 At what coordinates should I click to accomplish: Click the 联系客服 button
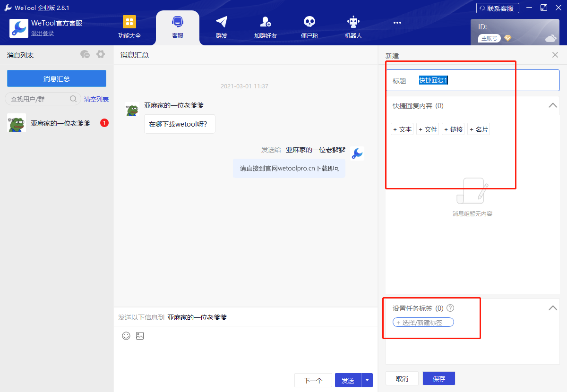[x=498, y=8]
